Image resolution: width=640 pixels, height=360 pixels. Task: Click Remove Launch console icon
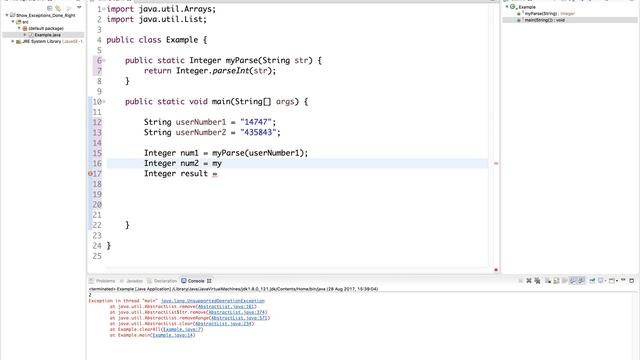(x=529, y=281)
